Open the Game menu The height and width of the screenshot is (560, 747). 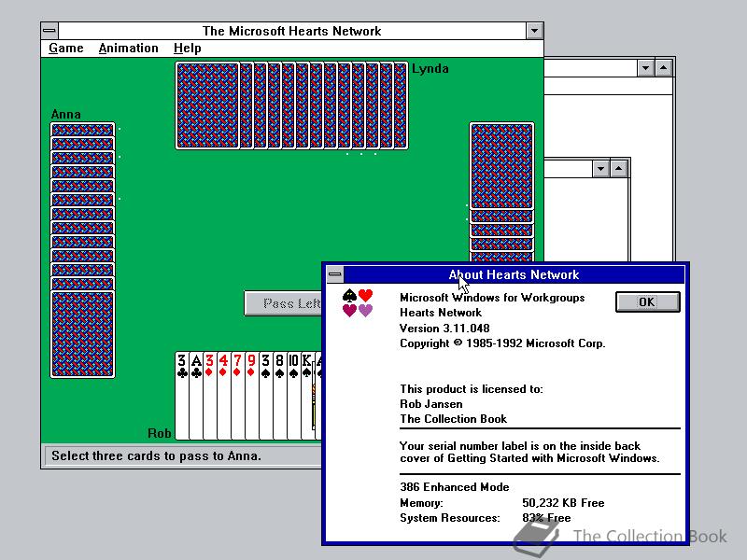pyautogui.click(x=65, y=49)
